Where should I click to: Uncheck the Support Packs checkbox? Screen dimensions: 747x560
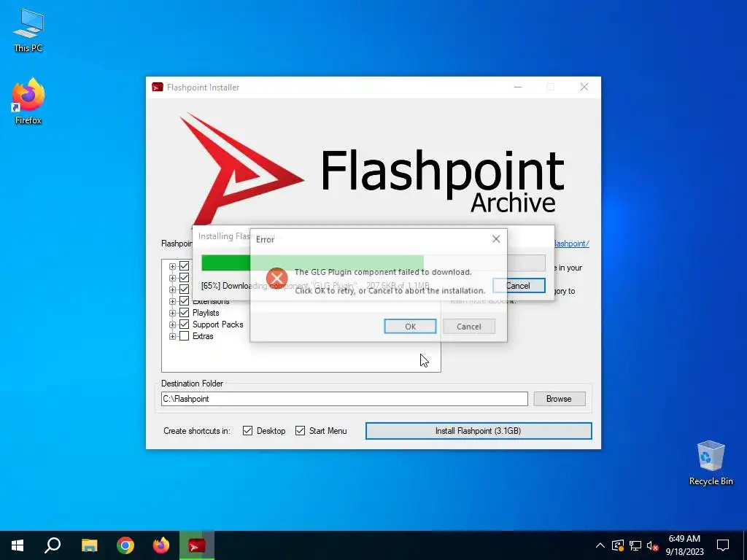click(184, 324)
